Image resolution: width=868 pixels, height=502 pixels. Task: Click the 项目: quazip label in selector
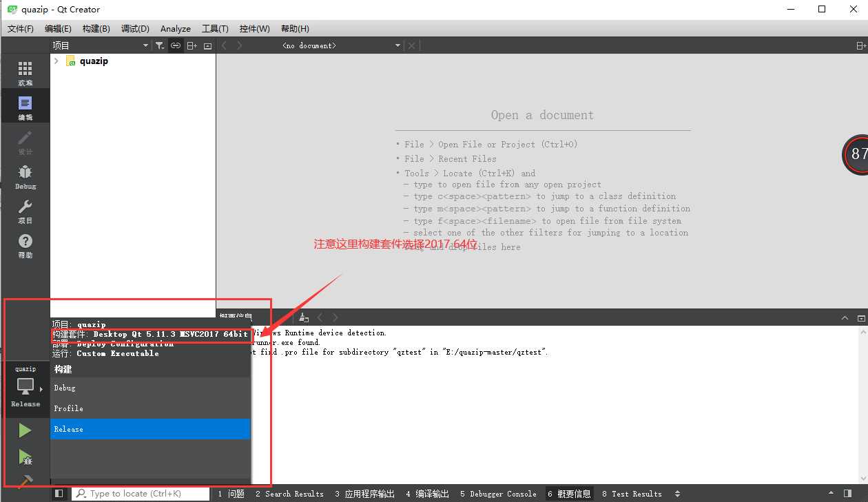[x=79, y=324]
